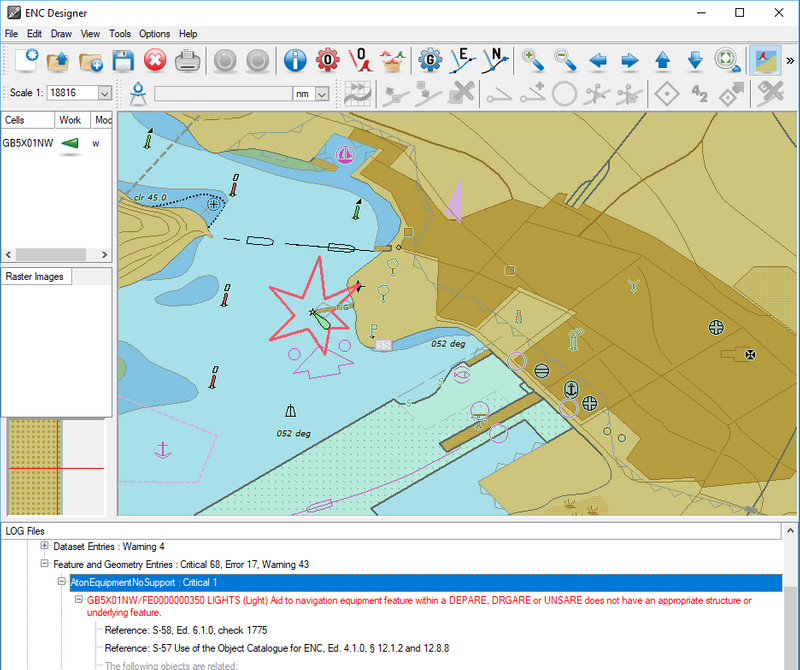Toggle the highlighted chart display button
The height and width of the screenshot is (670, 800).
[765, 61]
